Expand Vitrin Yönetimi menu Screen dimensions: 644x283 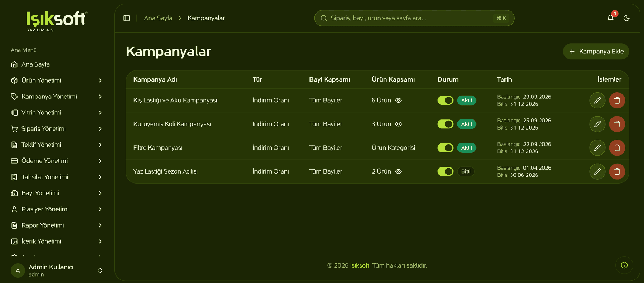(x=57, y=113)
